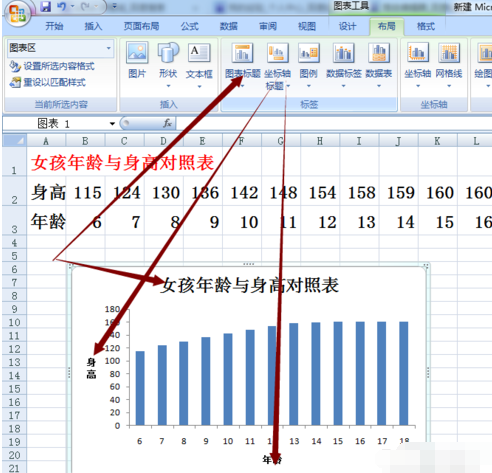Screen dimensions: 492x473
Task: Click the bar for age 15
Action: [338, 373]
